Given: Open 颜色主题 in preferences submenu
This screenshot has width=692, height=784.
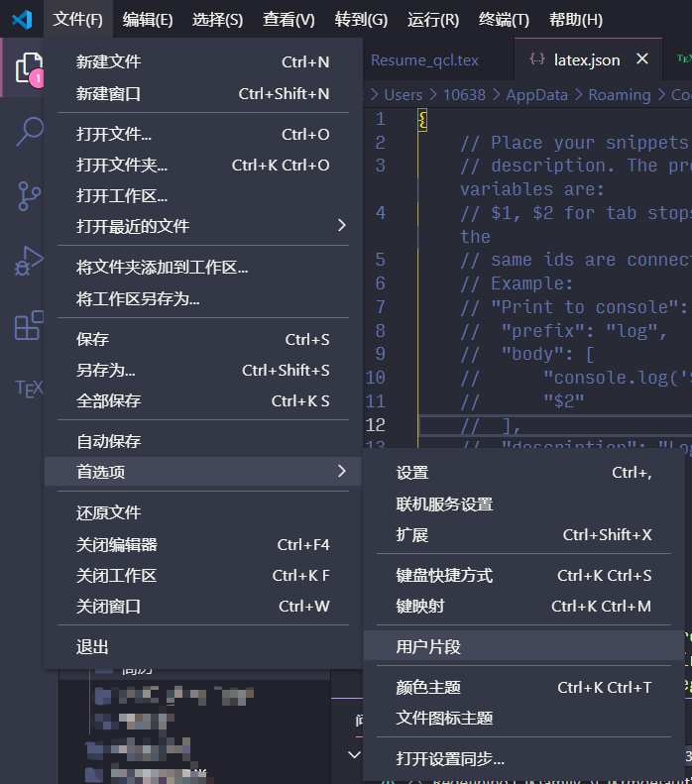Looking at the screenshot, I should [523, 688].
